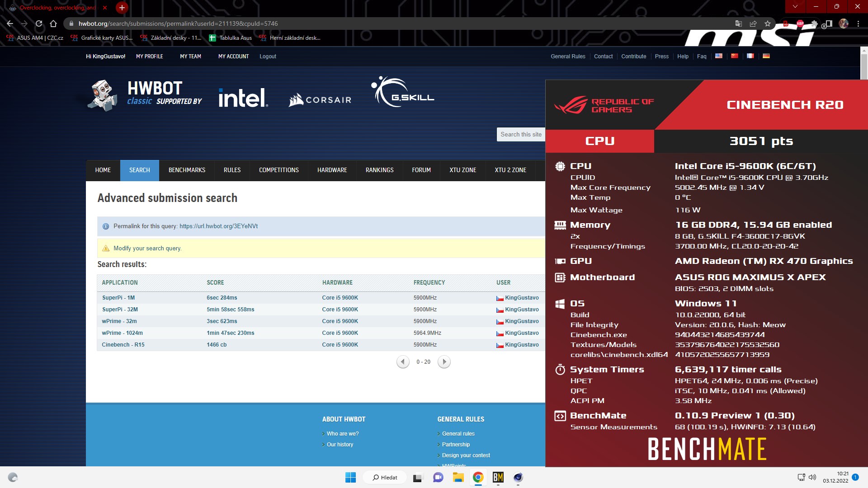Open Cinebench icon in the taskbar
This screenshot has width=868, height=488.
518,477
